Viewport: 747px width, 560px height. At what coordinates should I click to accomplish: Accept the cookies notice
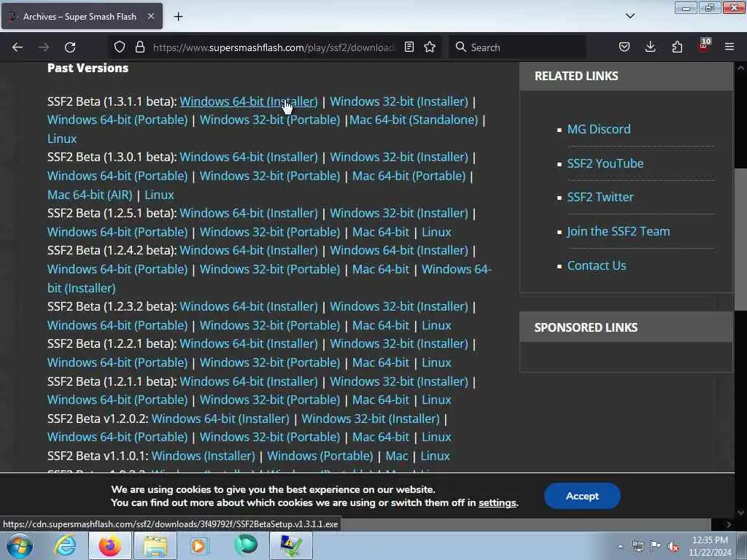click(x=581, y=496)
